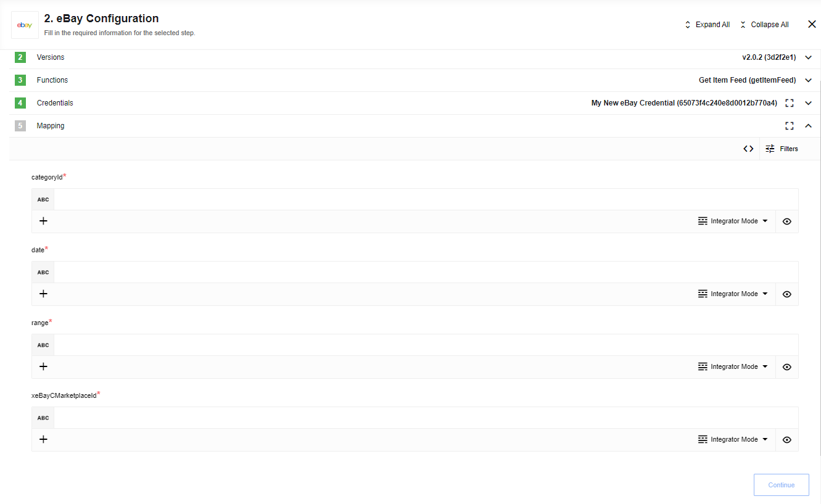821x504 pixels.
Task: Click Collapse All button
Action: 764,25
